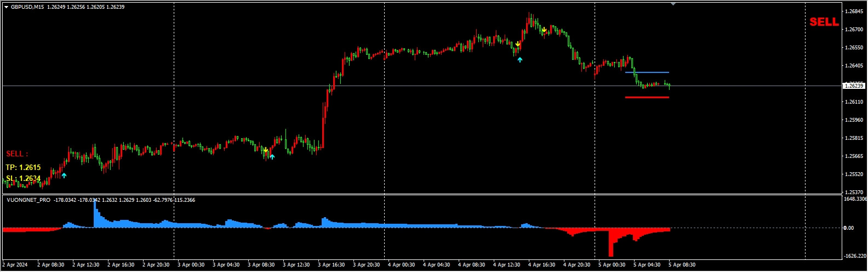Click the 'SELL :' text label at left
Image resolution: width=868 pixels, height=272 pixels.
[17, 154]
